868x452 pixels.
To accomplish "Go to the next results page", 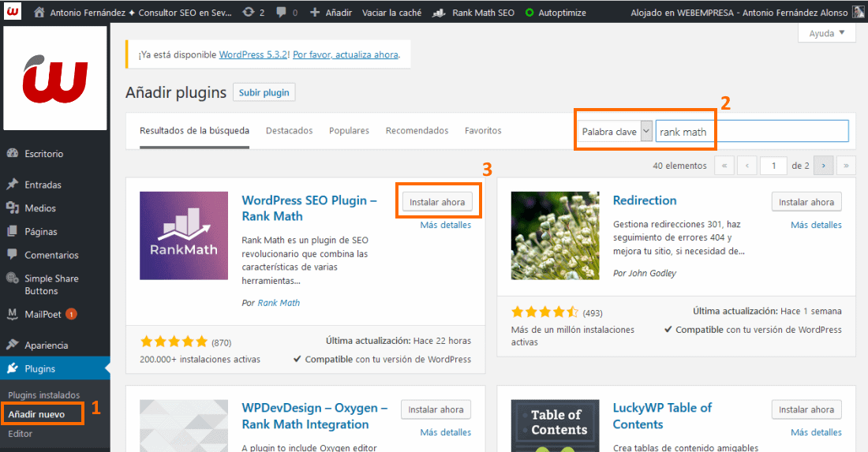I will click(824, 166).
